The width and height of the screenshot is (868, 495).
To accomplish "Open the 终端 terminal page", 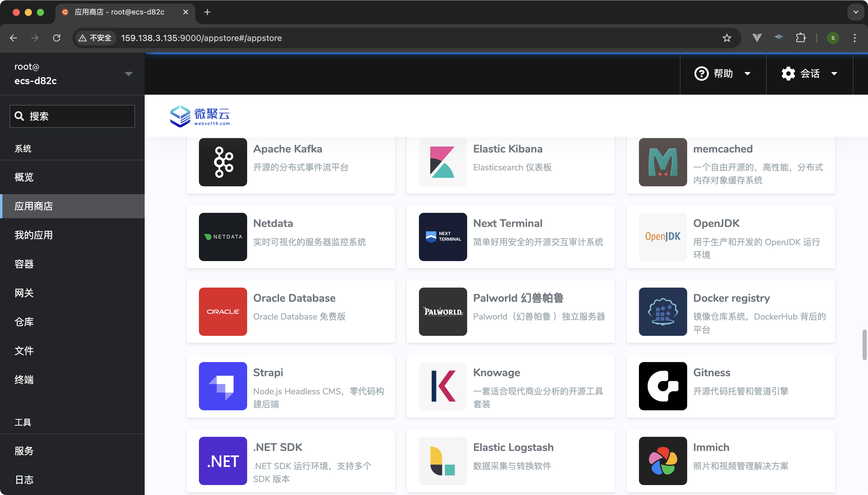I will [24, 380].
